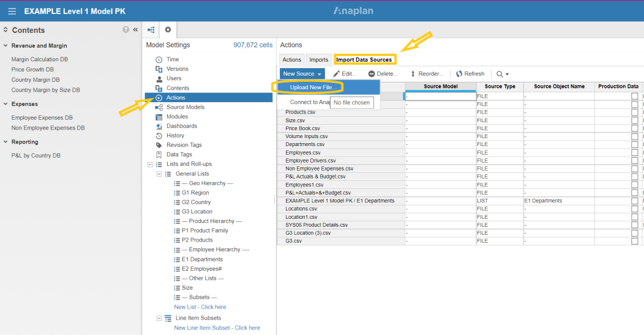Switch to the Import Data Sources tab
This screenshot has height=335, width=644.
tap(364, 60)
